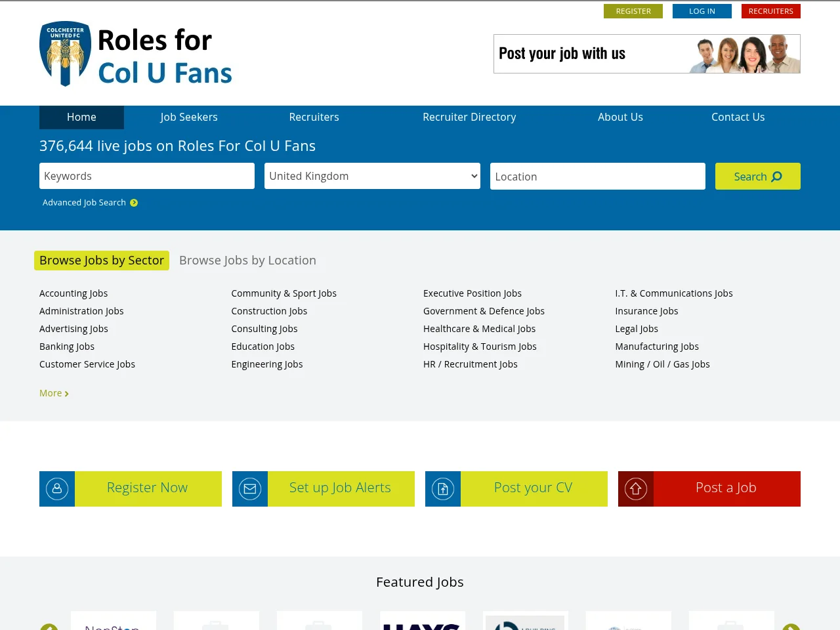840x630 pixels.
Task: Click the red RECRUITERS button
Action: coord(771,11)
